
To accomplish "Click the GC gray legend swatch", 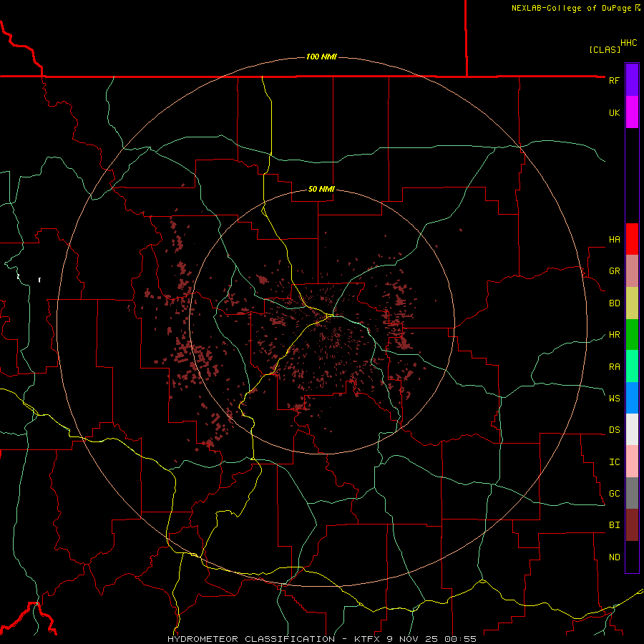I will coord(632,493).
